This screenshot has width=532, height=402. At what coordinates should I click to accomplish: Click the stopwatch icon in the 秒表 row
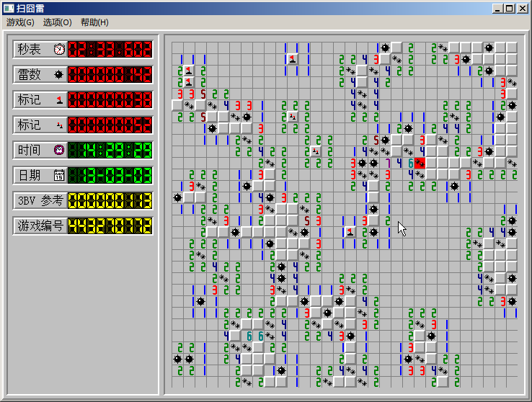click(59, 49)
